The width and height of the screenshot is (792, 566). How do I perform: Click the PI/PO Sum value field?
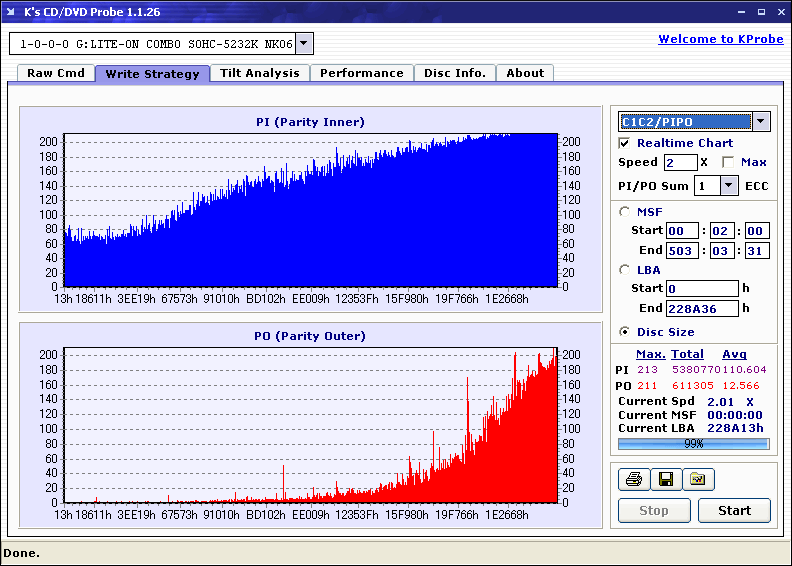[x=707, y=186]
